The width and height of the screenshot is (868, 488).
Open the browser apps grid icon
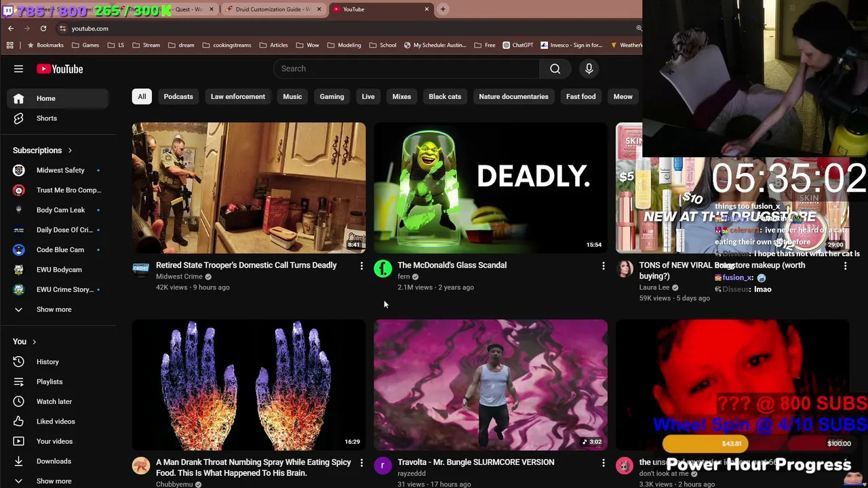(10, 45)
